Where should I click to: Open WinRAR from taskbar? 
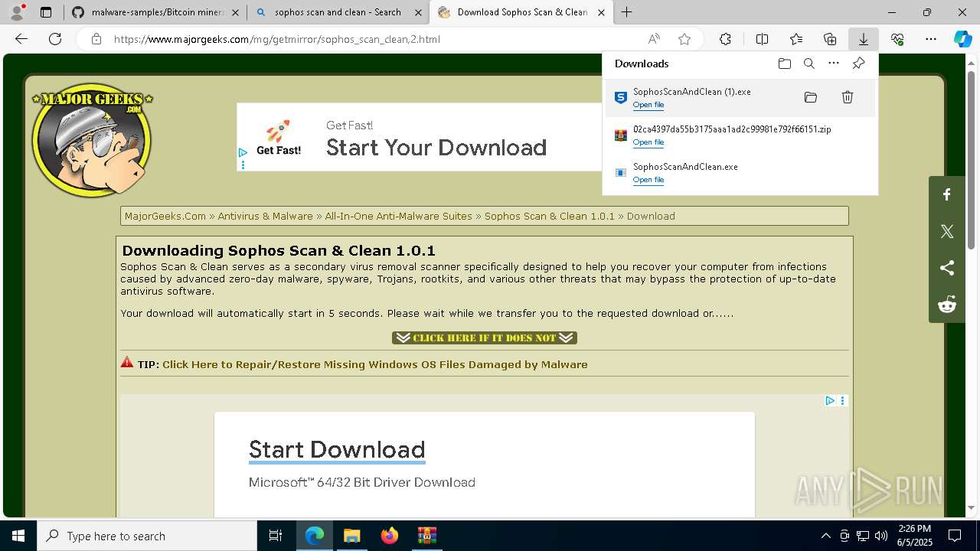click(426, 536)
